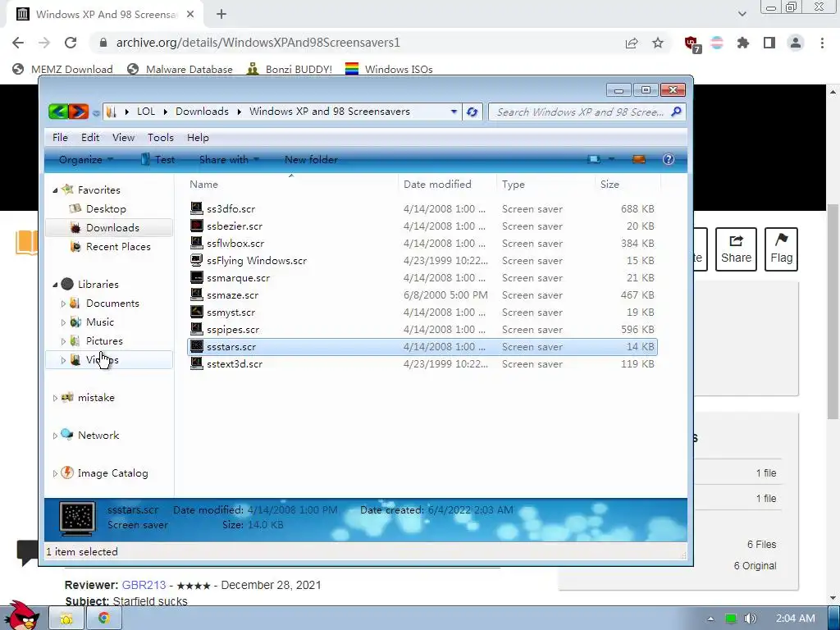This screenshot has width=840, height=630.
Task: Open the Organize dropdown
Action: pyautogui.click(x=85, y=160)
